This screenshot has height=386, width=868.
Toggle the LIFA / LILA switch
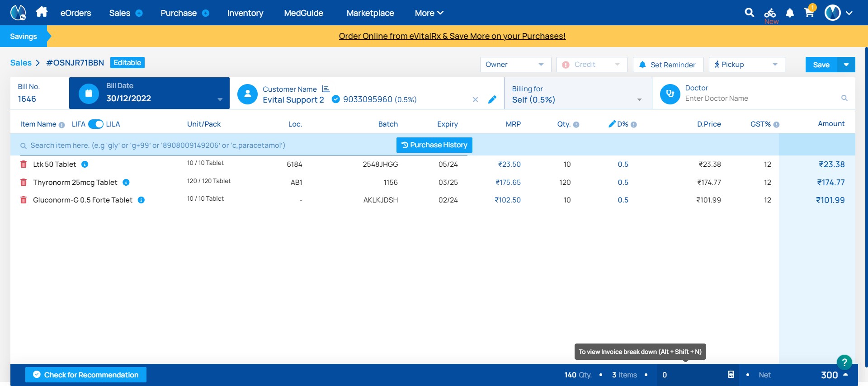click(96, 124)
